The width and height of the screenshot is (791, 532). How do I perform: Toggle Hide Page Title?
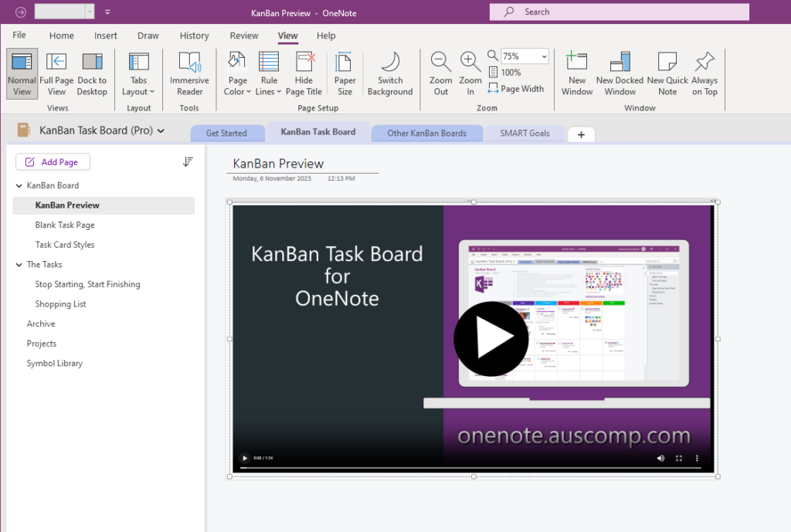pyautogui.click(x=304, y=73)
